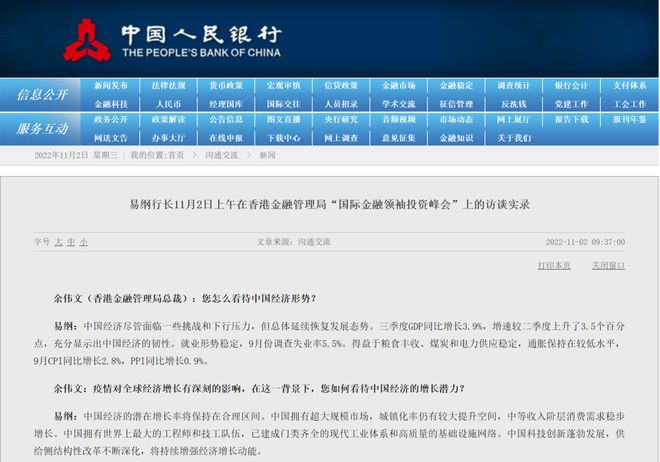Click the article title 易纲行长11月2日…访谈实录
660x462 pixels.
click(330, 205)
